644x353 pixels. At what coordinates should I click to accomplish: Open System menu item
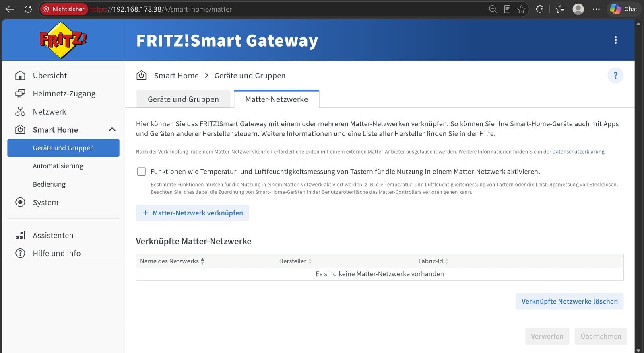tap(45, 202)
